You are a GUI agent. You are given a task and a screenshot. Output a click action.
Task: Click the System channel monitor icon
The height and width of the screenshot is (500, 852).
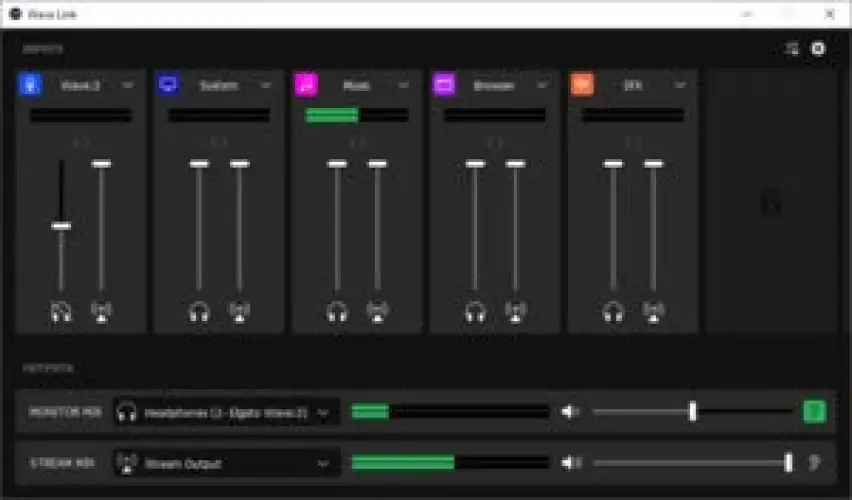[x=168, y=85]
